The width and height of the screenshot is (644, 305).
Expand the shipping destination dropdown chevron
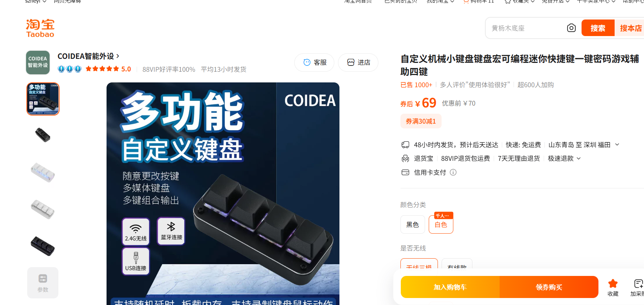(617, 145)
